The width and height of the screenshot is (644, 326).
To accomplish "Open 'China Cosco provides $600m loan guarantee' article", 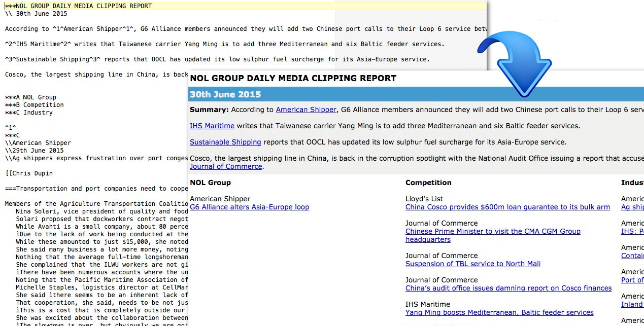I will click(507, 207).
